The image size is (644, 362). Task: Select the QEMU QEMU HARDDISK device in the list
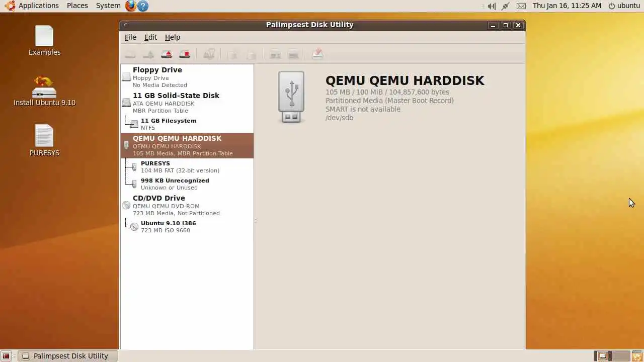coord(187,145)
